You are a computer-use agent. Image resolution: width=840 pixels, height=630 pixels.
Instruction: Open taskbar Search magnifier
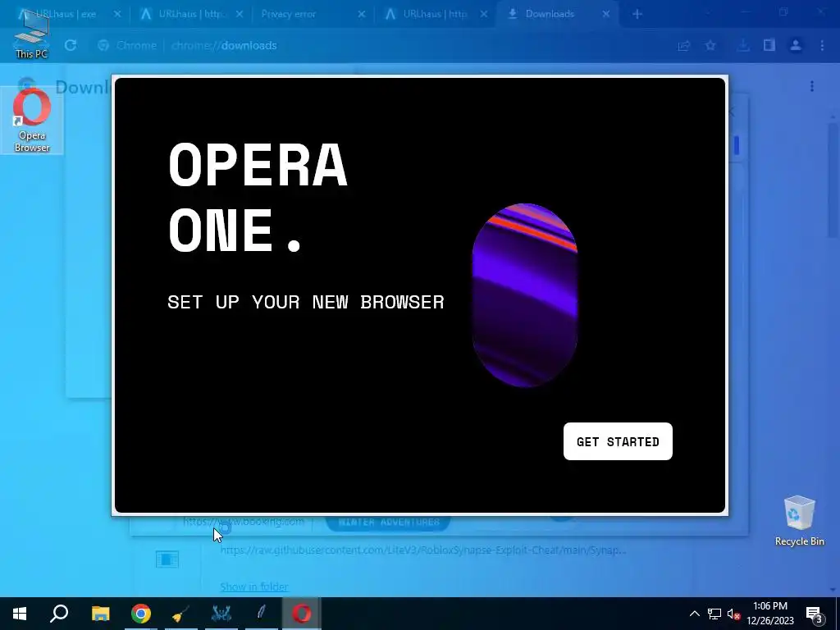click(x=59, y=614)
